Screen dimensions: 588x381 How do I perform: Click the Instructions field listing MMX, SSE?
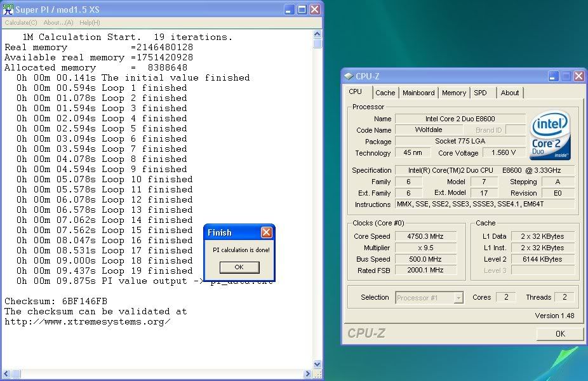(484, 204)
